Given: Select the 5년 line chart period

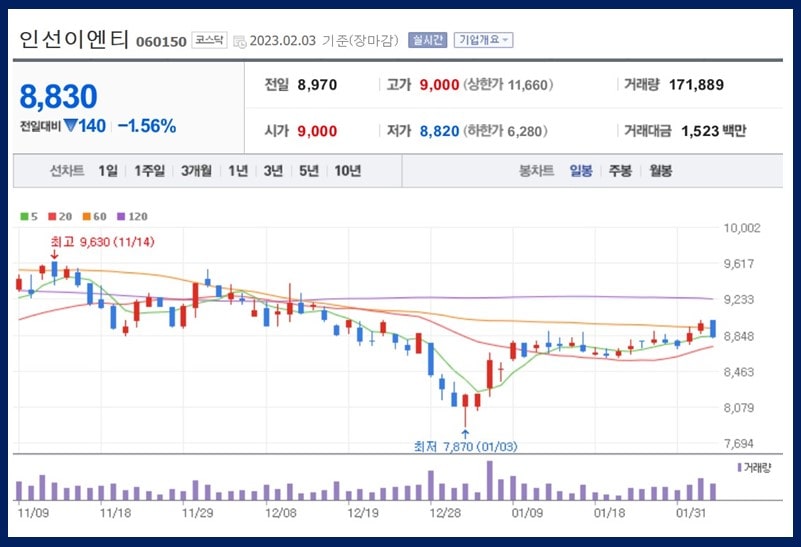Looking at the screenshot, I should click(x=309, y=171).
